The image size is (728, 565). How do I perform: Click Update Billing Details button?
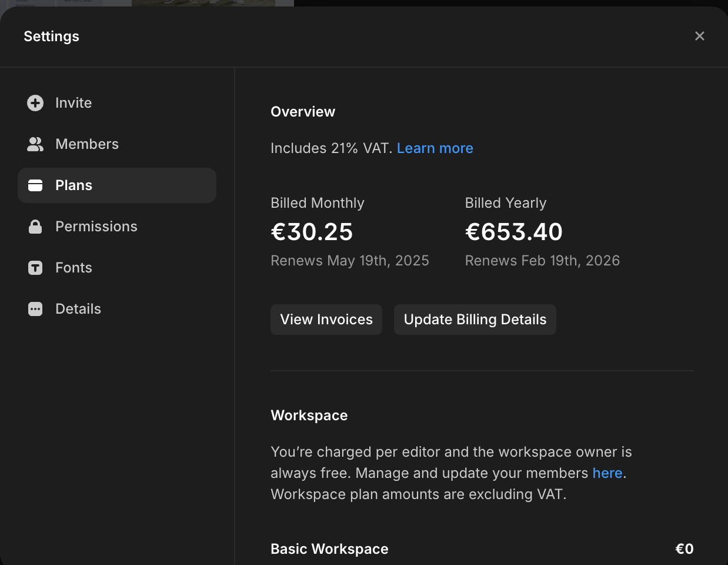pos(475,320)
